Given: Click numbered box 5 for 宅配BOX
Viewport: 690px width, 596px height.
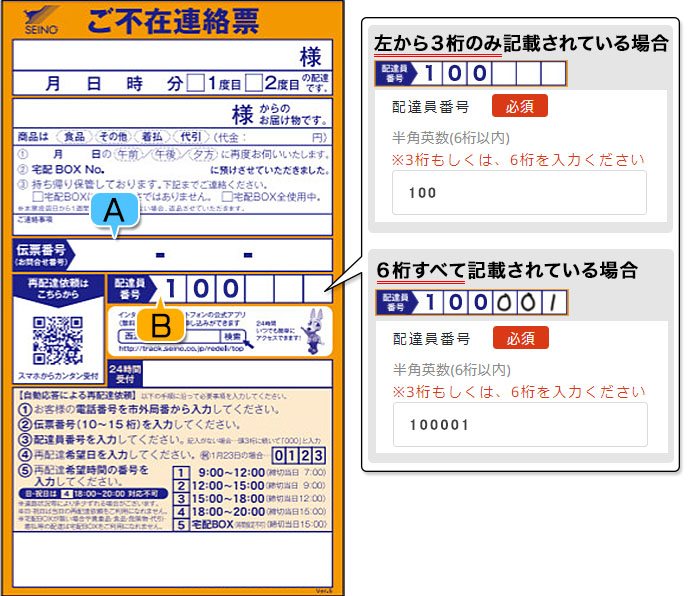Looking at the screenshot, I should [181, 525].
